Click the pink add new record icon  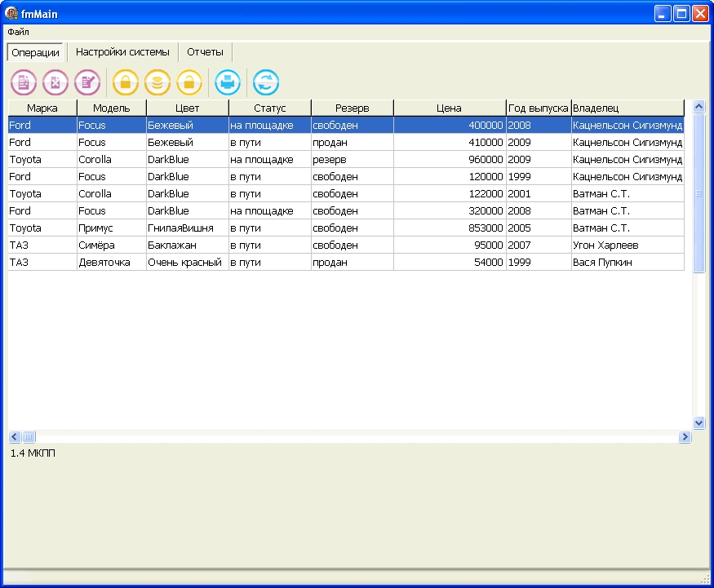24,82
